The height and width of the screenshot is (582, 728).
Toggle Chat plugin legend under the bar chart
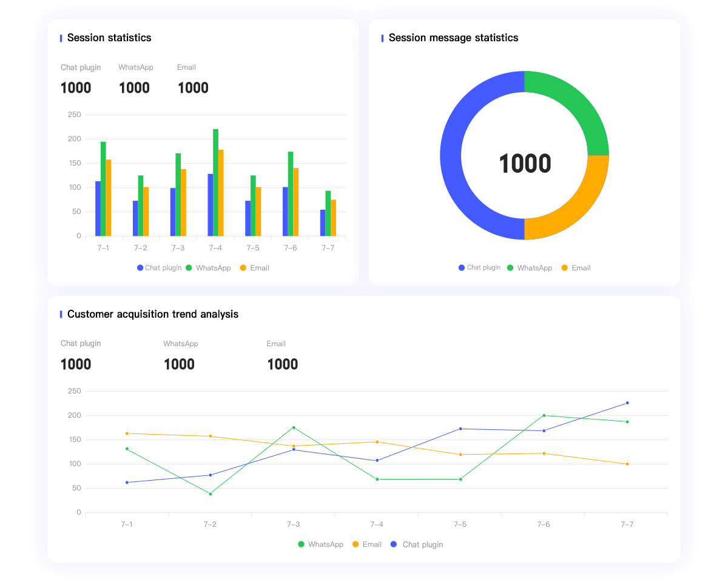point(160,268)
